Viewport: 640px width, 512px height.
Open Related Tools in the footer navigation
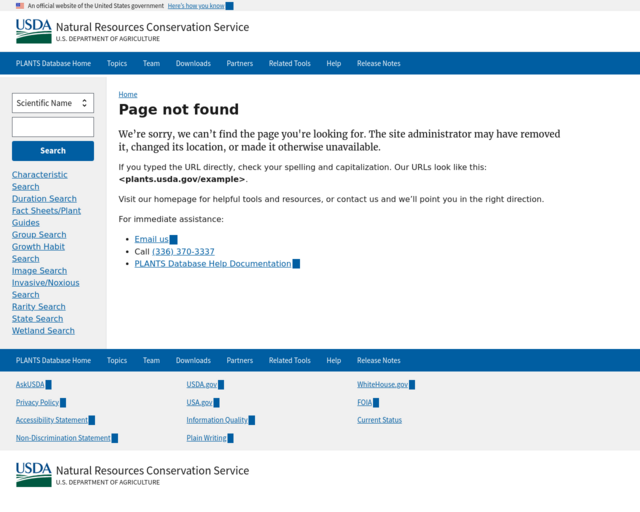(x=289, y=361)
